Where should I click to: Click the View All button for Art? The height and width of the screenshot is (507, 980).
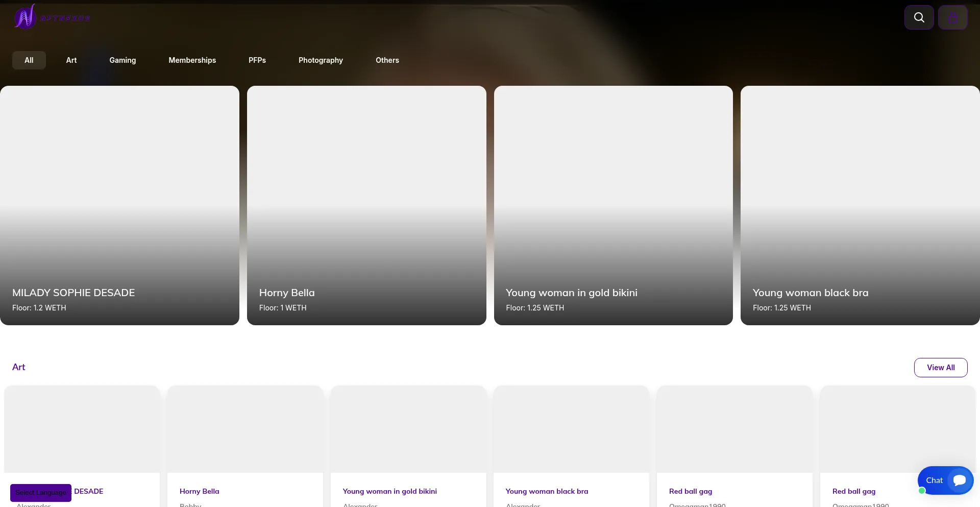pos(940,368)
